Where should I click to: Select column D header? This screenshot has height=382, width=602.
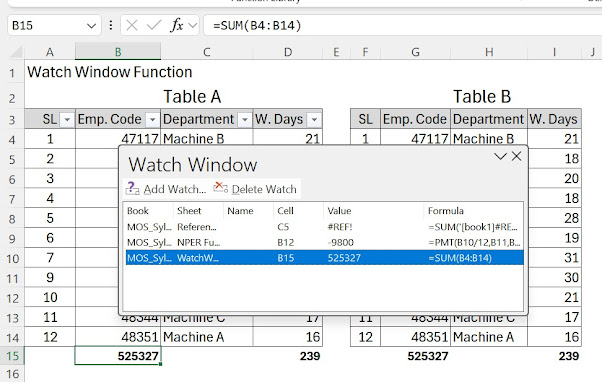(x=288, y=52)
